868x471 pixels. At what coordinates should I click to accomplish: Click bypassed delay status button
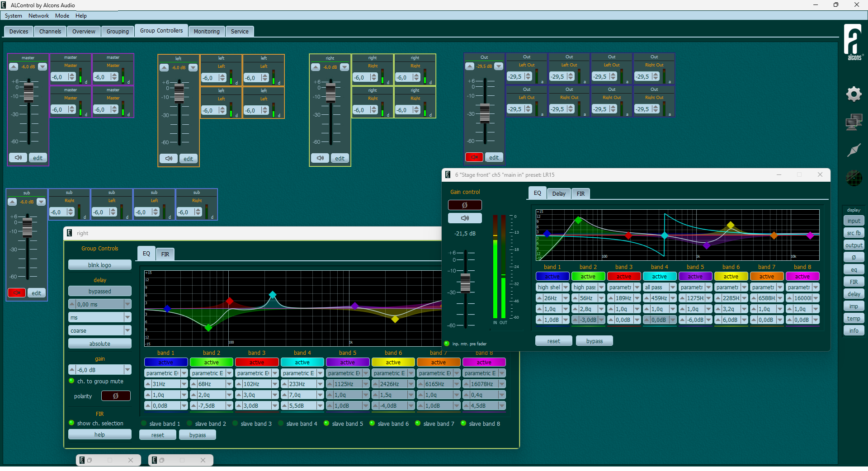point(100,291)
